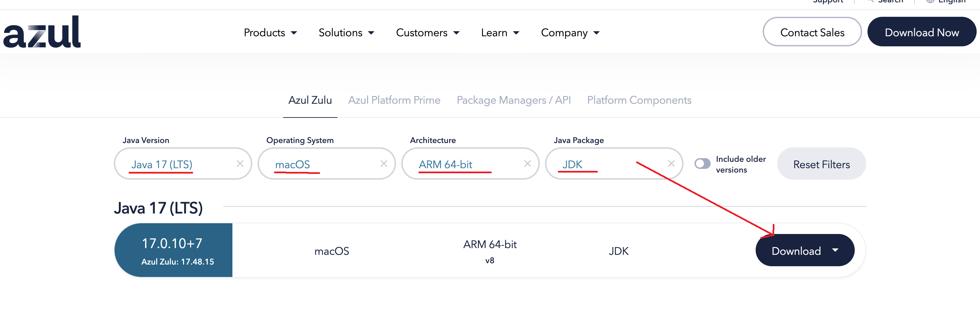Open the Products menu
The image size is (980, 329).
270,33
